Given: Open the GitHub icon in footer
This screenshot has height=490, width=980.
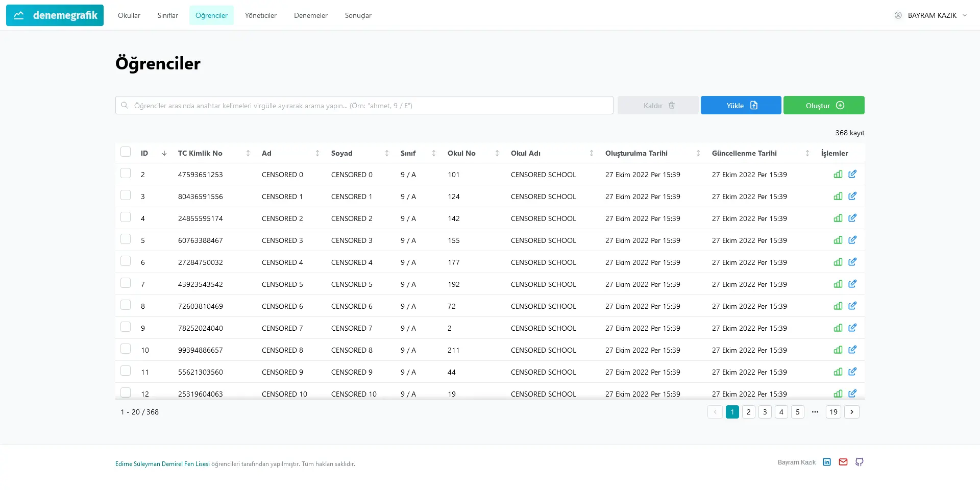Looking at the screenshot, I should [860, 462].
